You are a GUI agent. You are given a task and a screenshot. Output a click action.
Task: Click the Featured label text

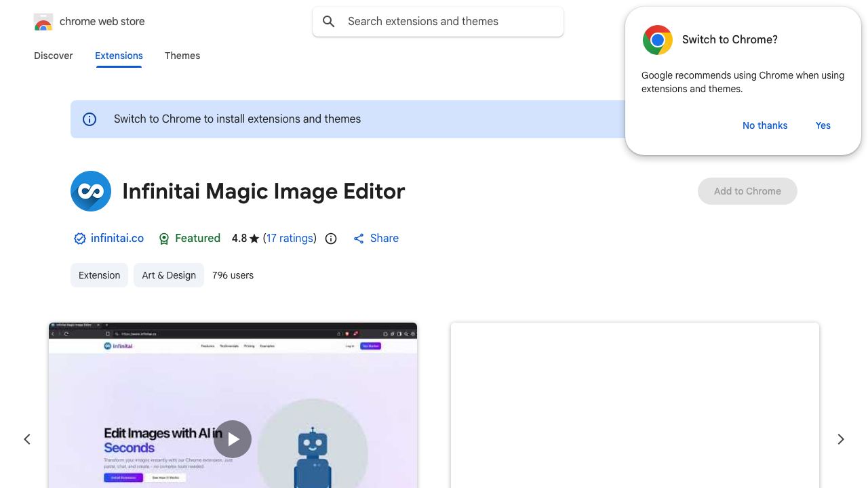point(197,239)
